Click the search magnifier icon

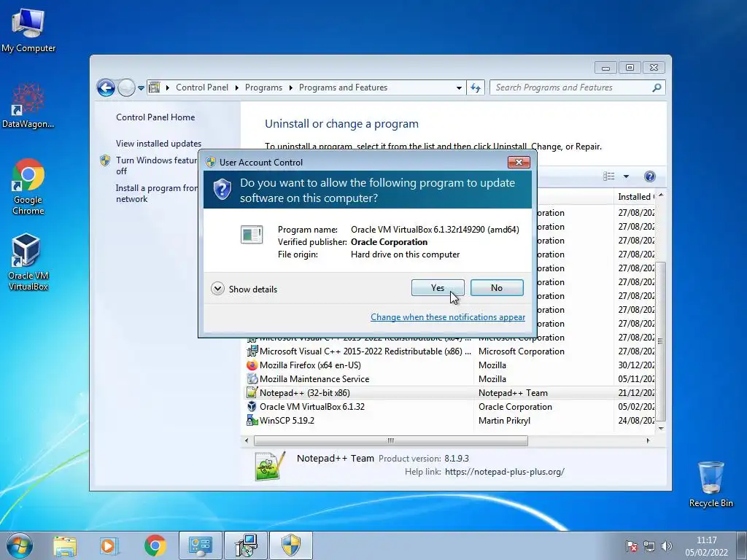click(657, 87)
